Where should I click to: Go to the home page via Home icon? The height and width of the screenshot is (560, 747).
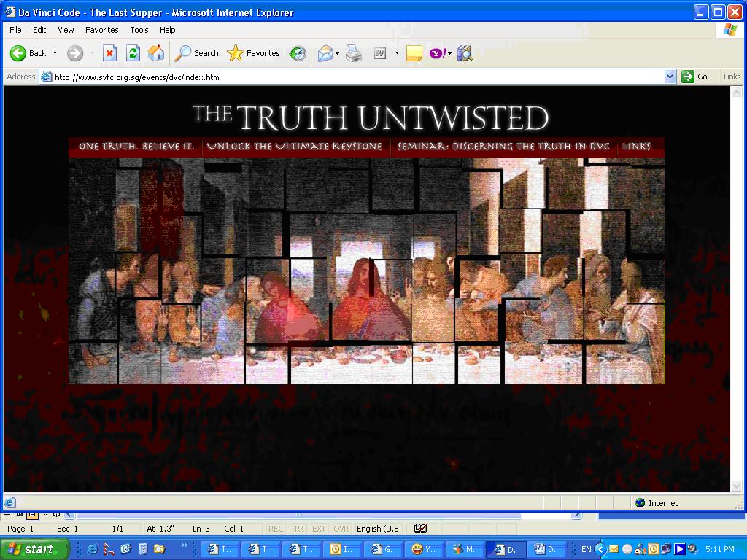click(x=156, y=53)
